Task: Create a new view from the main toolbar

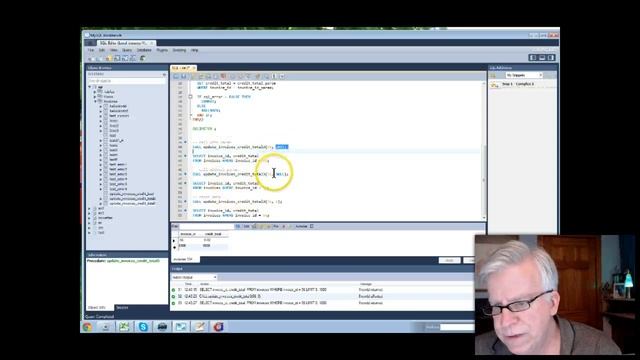Action: (x=125, y=59)
